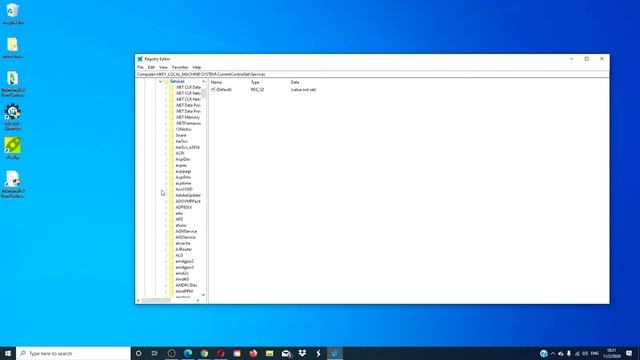The height and width of the screenshot is (360, 640).
Task: Select the AFD key
Action: pyautogui.click(x=179, y=220)
